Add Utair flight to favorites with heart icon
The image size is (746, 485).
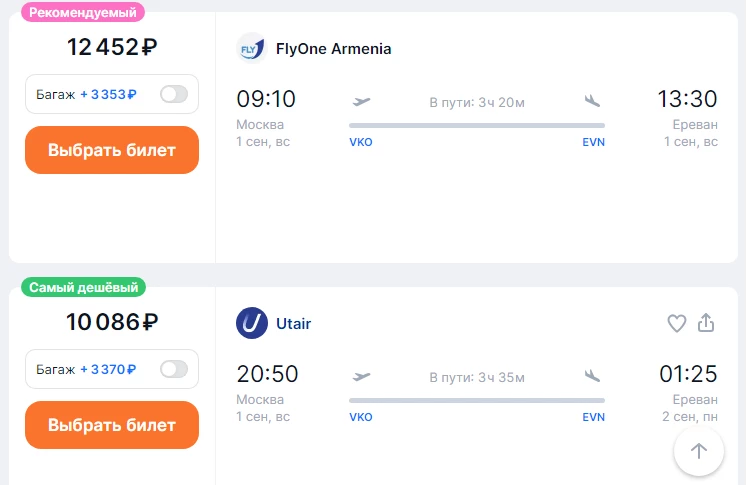click(x=677, y=323)
